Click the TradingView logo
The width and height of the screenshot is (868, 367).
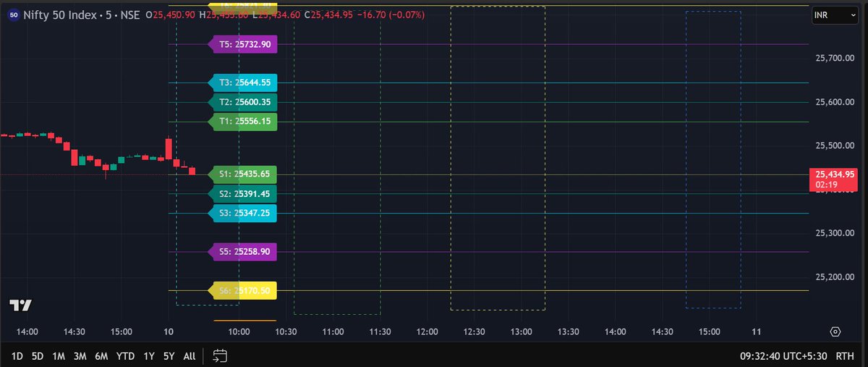pyautogui.click(x=20, y=305)
